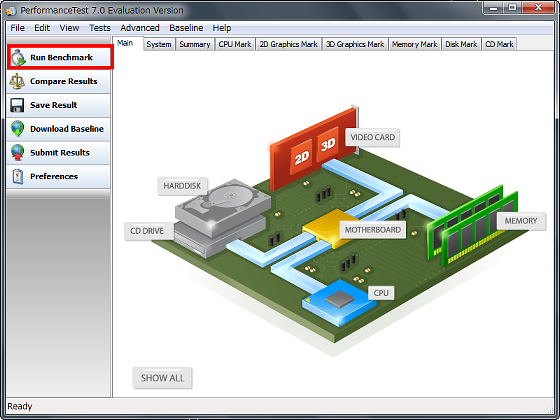The image size is (560, 420).
Task: Open the Baseline menu
Action: tap(186, 28)
